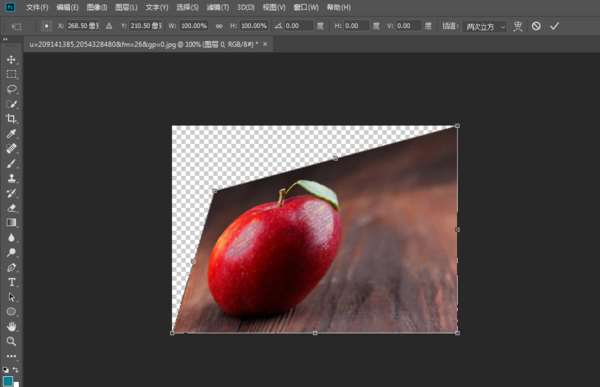
Task: Open the 3D(D) menu
Action: click(x=246, y=7)
